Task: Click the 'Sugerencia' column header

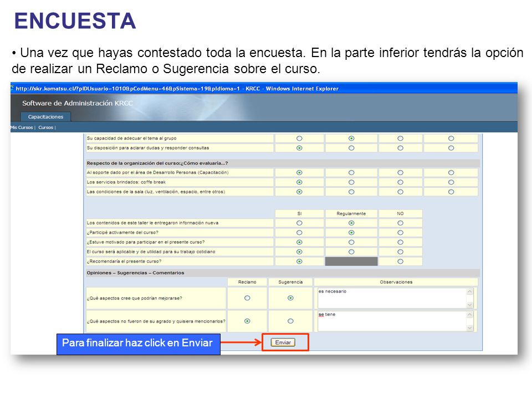Action: click(290, 282)
